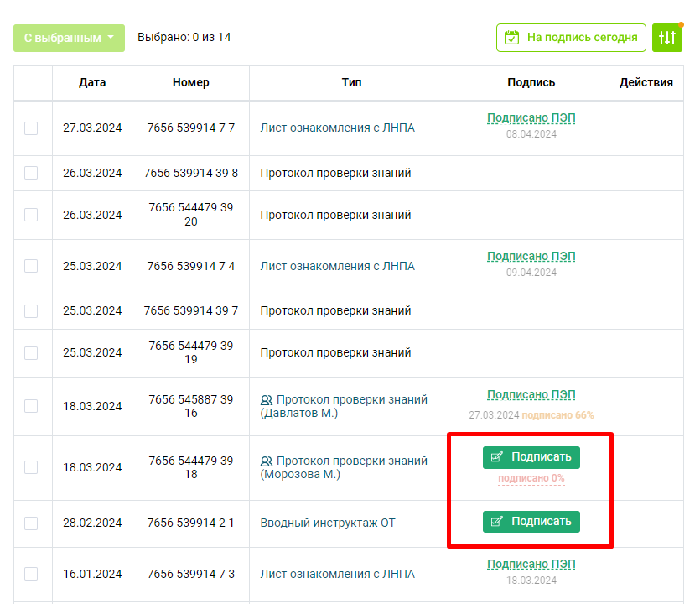Expand the 'С выбранным' dropdown
Image resolution: width=700 pixels, height=604 pixels.
[70, 38]
